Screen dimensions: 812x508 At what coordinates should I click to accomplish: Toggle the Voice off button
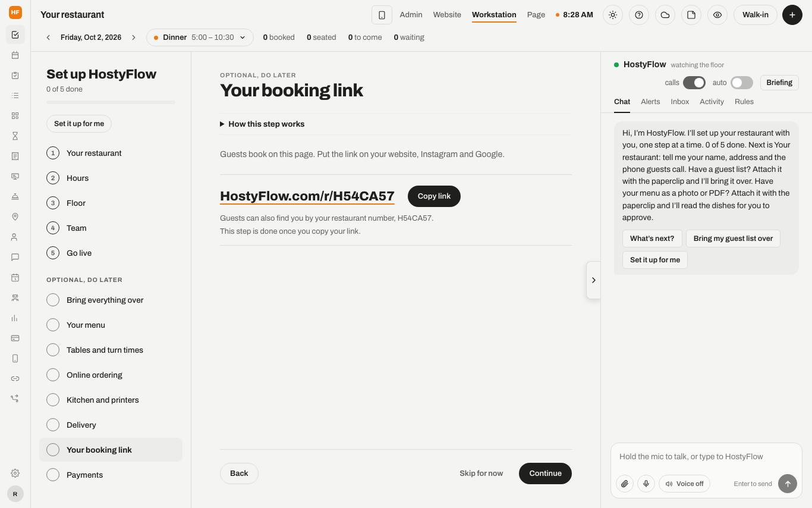(x=684, y=484)
